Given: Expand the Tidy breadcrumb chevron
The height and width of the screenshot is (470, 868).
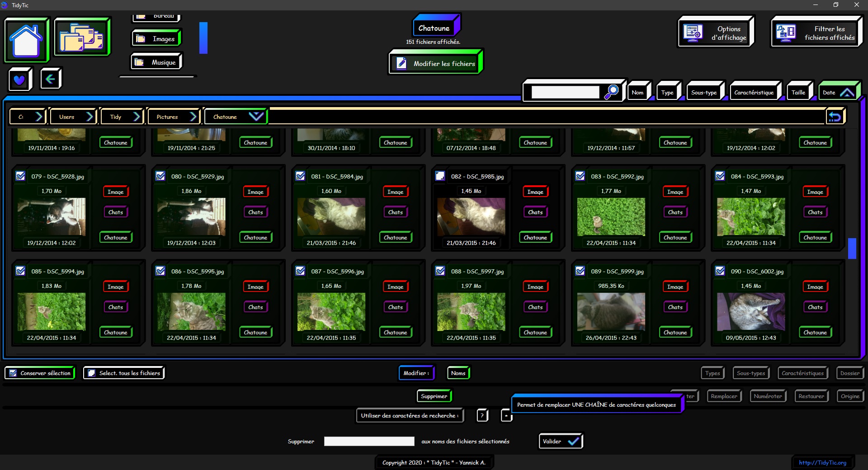Looking at the screenshot, I should [x=137, y=117].
